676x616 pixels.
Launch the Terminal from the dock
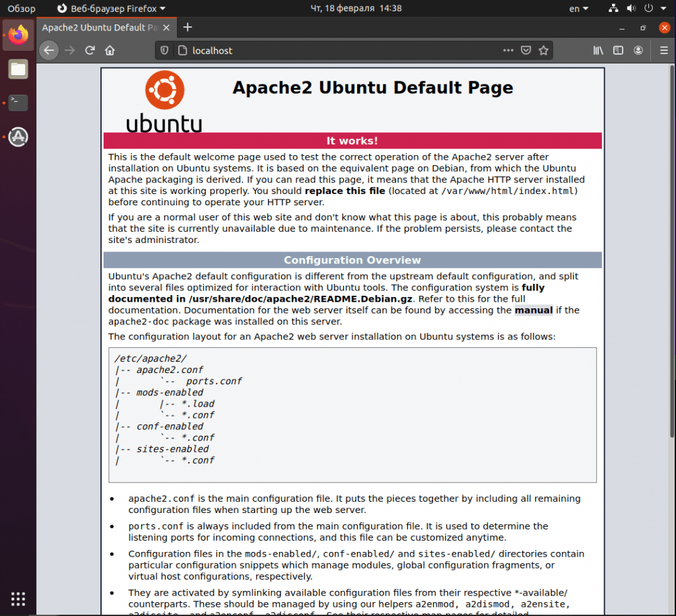18,103
